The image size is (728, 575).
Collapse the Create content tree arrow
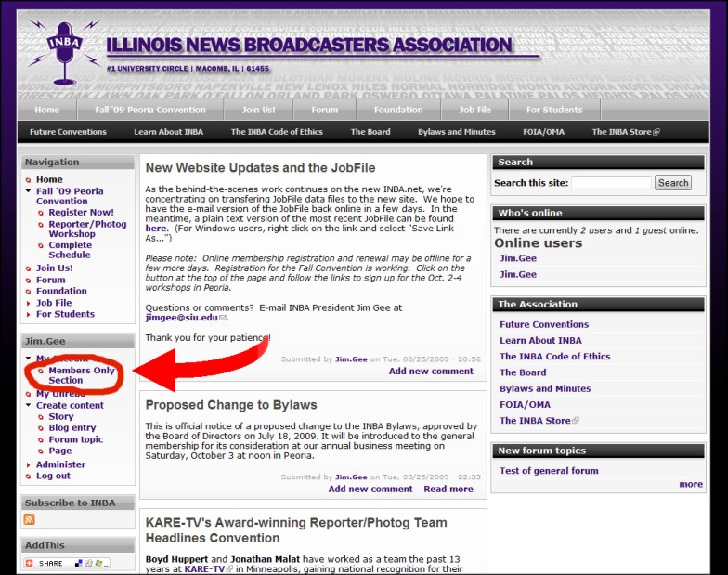click(29, 405)
